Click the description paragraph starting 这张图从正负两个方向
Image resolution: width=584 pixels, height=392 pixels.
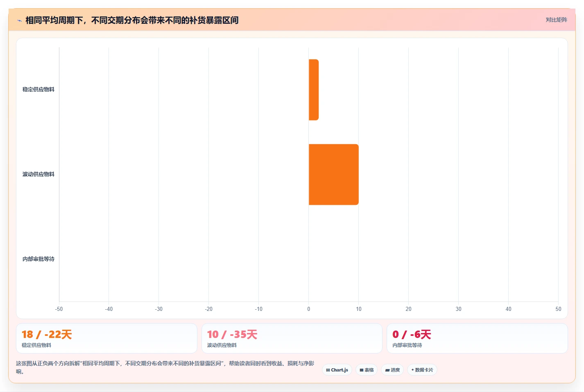click(165, 367)
